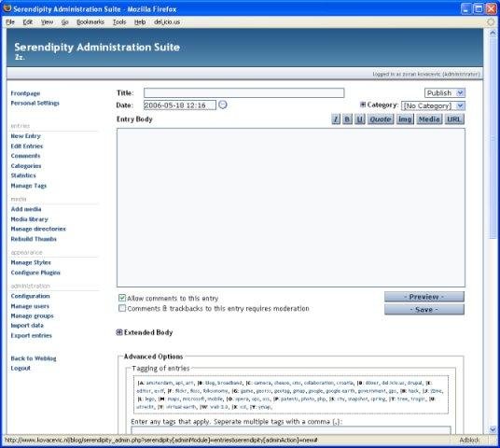Click inside the Entry Body text area
The image size is (500, 448).
291,207
